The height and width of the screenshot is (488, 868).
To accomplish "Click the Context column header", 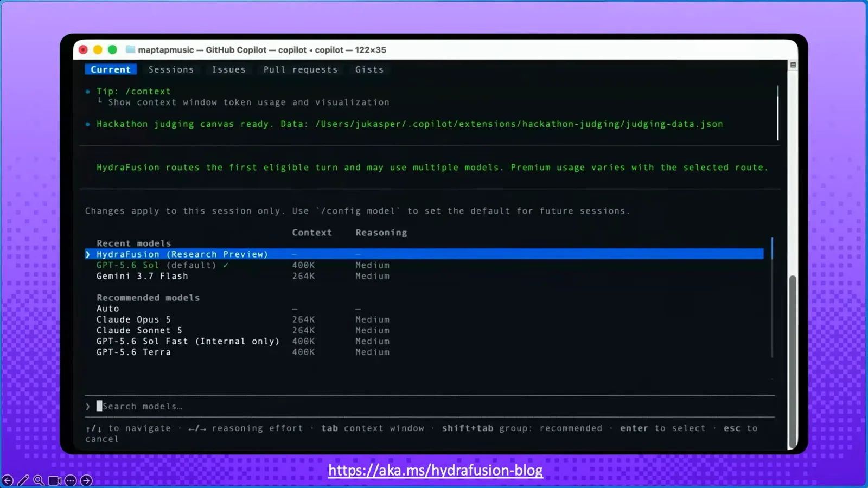I will click(312, 232).
